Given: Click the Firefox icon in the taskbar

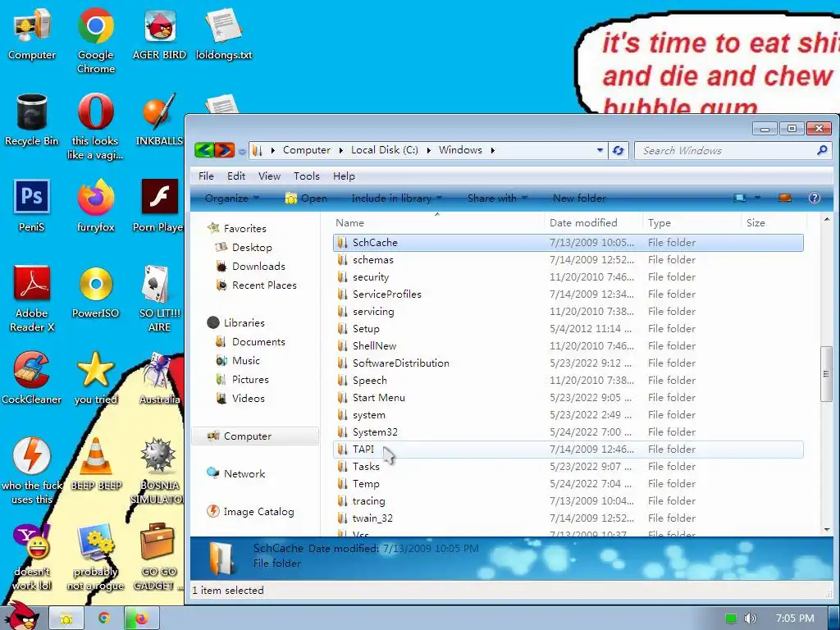Looking at the screenshot, I should 141,619.
